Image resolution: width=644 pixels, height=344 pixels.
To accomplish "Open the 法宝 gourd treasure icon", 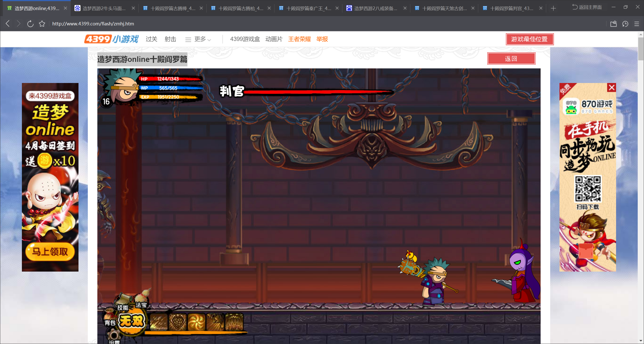I will pyautogui.click(x=142, y=299).
